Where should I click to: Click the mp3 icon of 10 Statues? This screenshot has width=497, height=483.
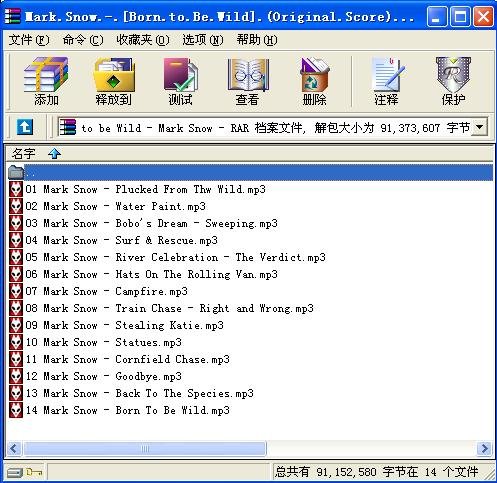(16, 342)
